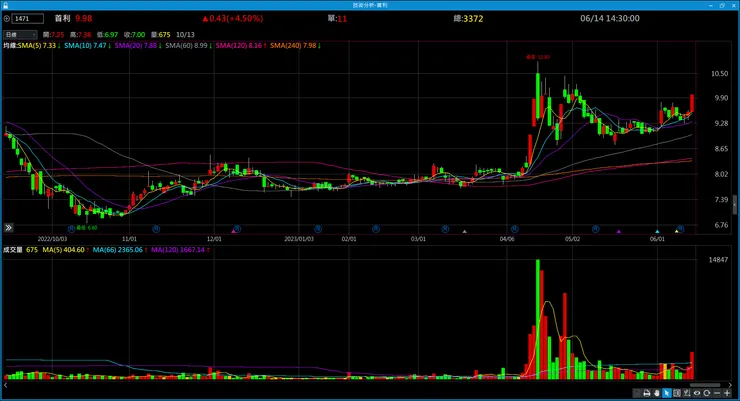Click the first gray icon in bottom toolbar
Screen dimensions: 740x401
tap(636, 393)
